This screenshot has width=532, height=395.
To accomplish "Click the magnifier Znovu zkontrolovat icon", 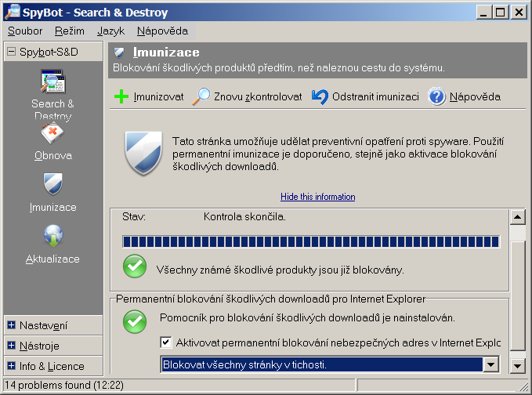I will 201,96.
